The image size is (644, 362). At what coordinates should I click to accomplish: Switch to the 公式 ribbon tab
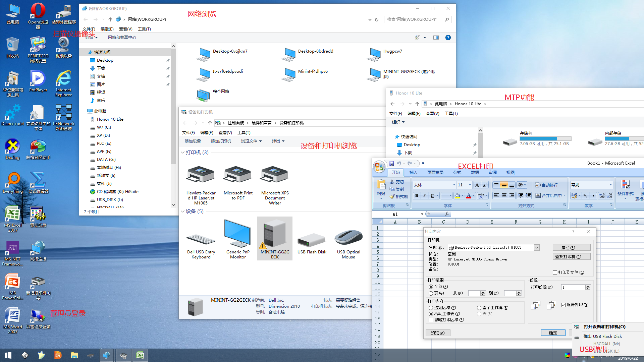coord(457,173)
